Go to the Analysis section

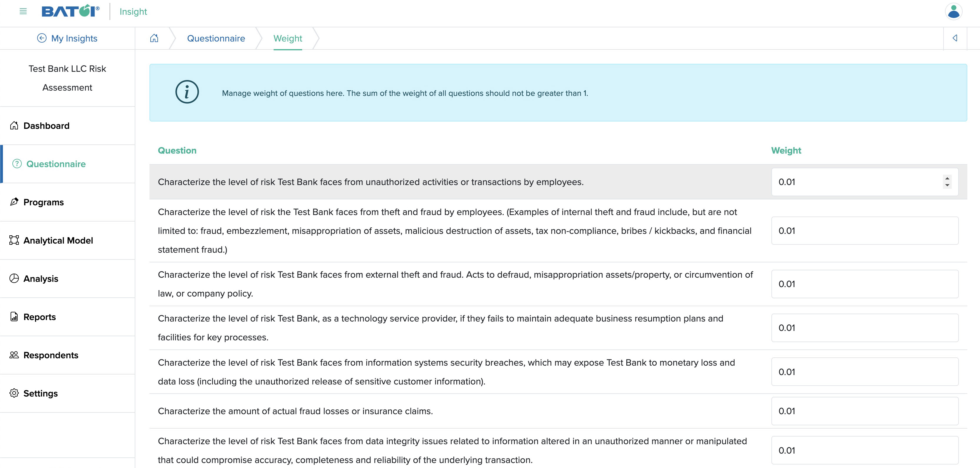[x=67, y=279]
